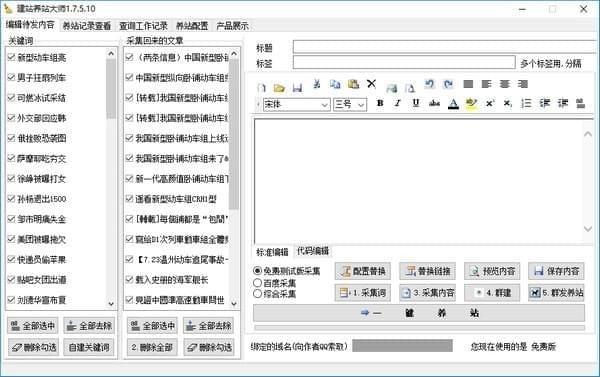
Task: Click the 1.采集词 button
Action: 363,293
